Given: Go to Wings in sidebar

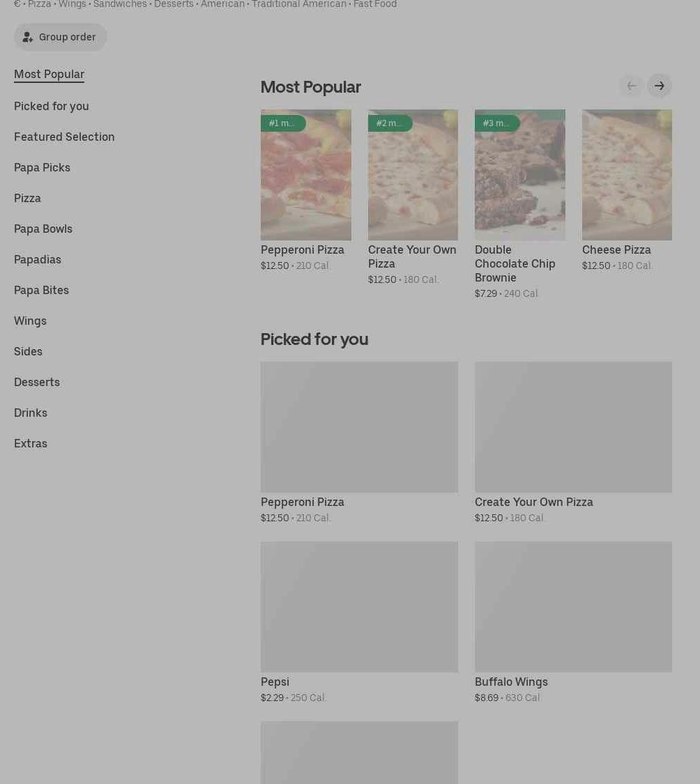Looking at the screenshot, I should 30,321.
